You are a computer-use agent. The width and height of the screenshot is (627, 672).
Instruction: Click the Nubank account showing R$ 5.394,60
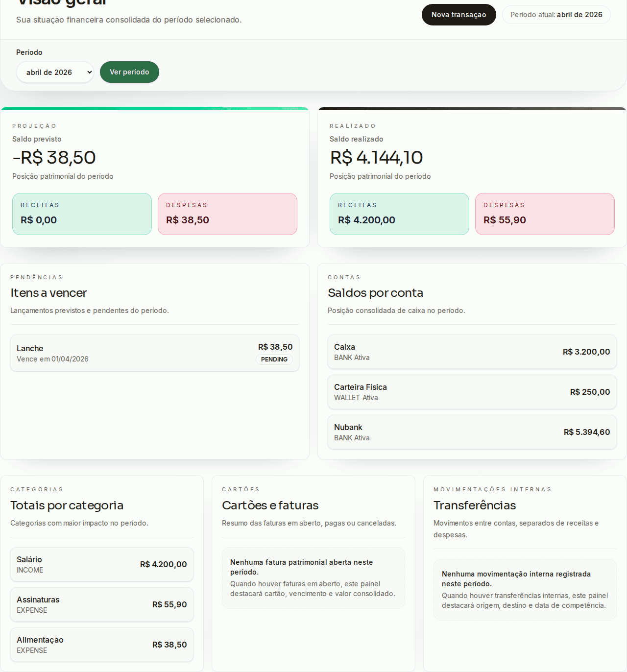click(472, 432)
